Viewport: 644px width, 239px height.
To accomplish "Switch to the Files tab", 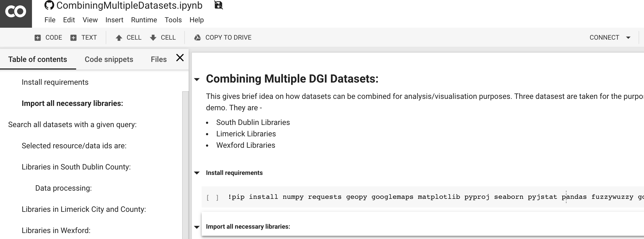I will 159,59.
